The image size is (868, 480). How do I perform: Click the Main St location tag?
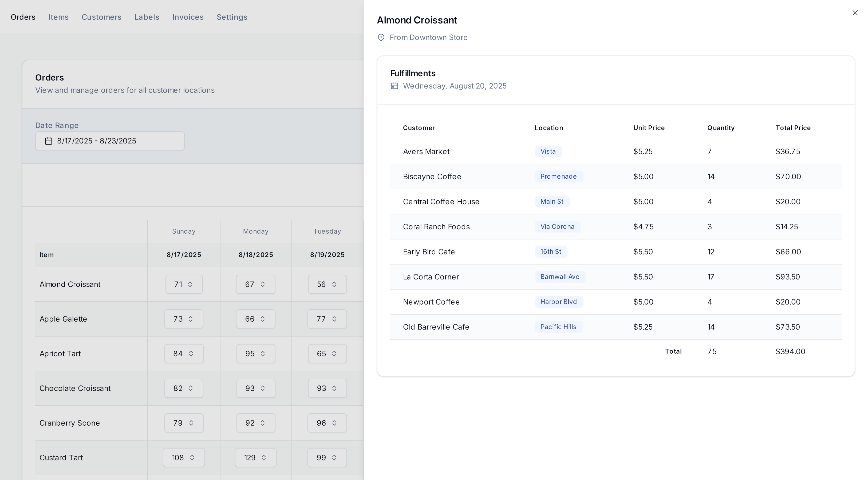click(552, 202)
